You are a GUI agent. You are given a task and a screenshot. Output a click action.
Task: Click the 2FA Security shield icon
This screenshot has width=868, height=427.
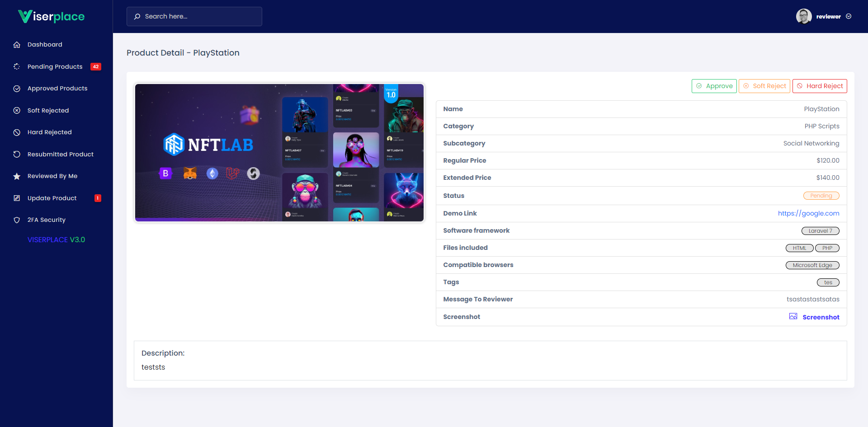pos(17,220)
